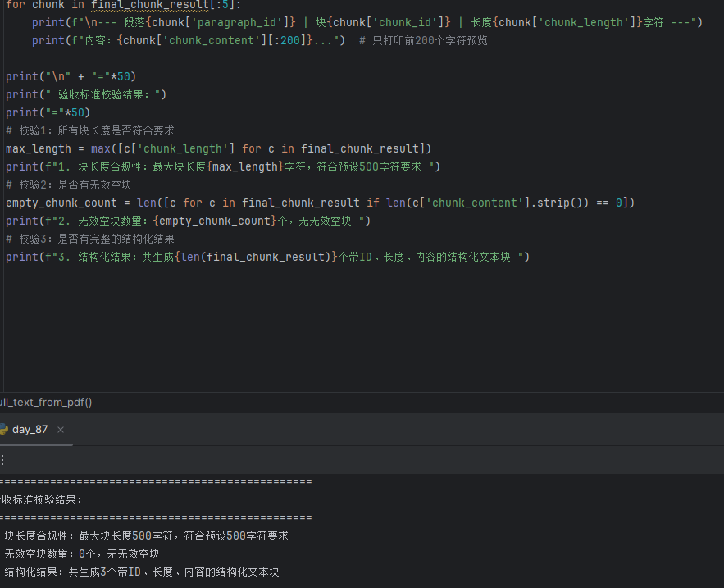724x588 pixels.
Task: Click the print(" 验收标准校验结果: ") line
Action: point(86,94)
